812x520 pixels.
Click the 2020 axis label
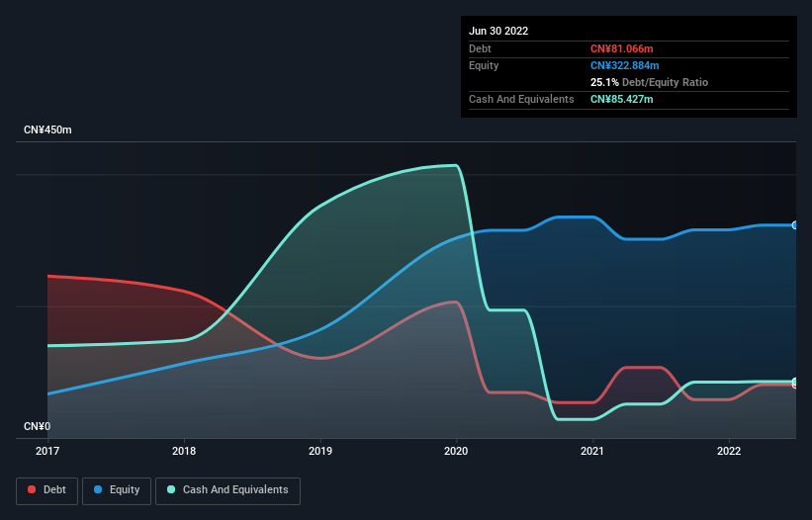(456, 451)
